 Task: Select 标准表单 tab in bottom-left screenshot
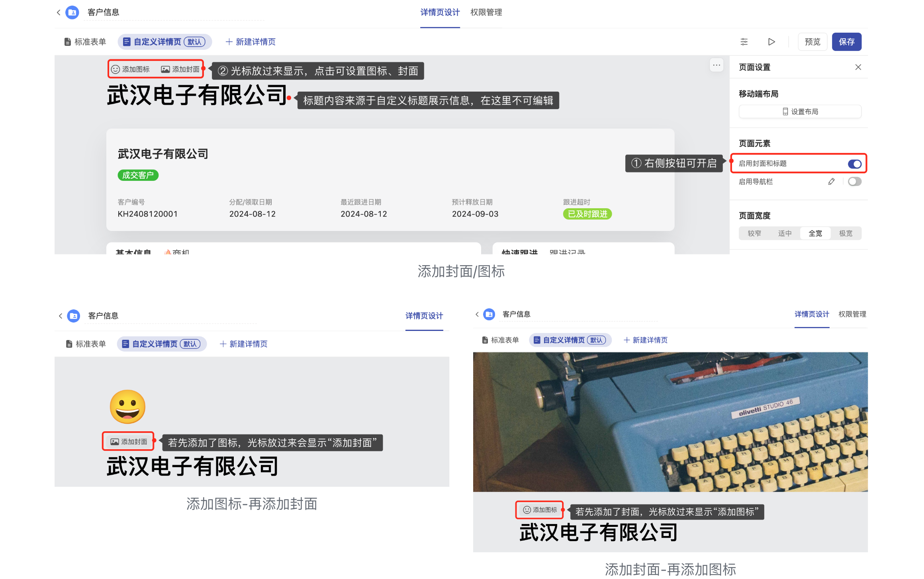(86, 344)
